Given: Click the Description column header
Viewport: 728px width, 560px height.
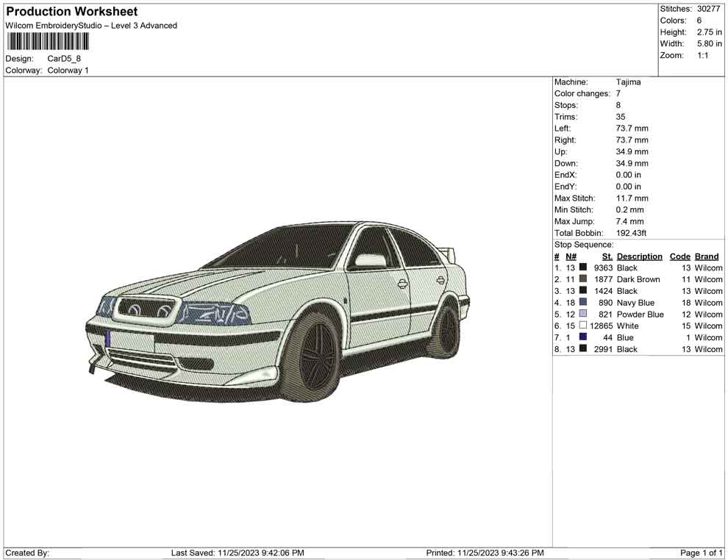Looking at the screenshot, I should [640, 256].
